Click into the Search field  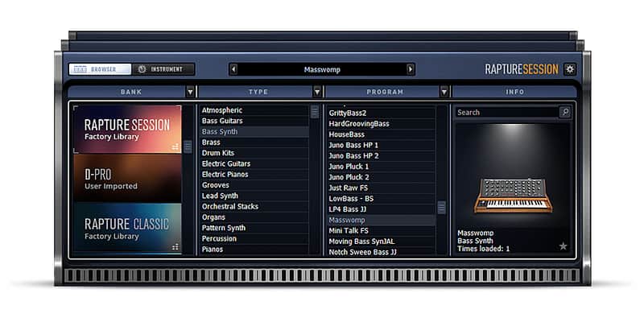(x=507, y=112)
